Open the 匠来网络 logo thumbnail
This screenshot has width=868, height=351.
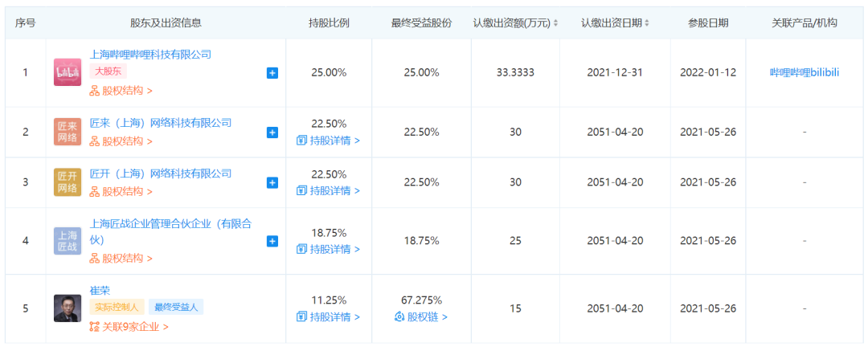pos(68,132)
